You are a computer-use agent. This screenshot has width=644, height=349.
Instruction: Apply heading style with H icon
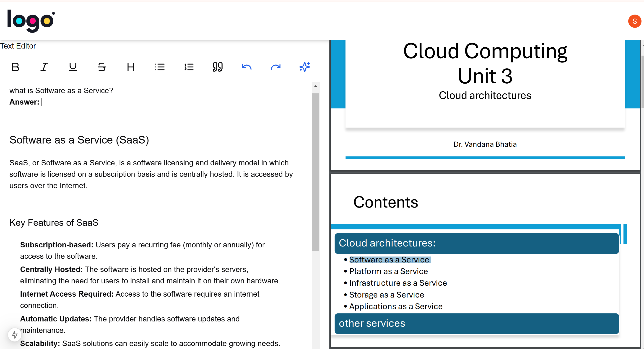pos(131,67)
